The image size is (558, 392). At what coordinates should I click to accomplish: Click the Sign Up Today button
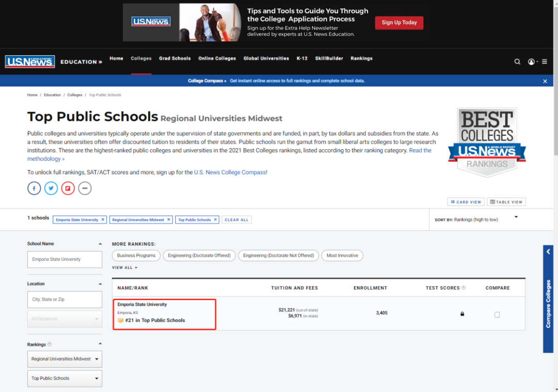pyautogui.click(x=399, y=23)
